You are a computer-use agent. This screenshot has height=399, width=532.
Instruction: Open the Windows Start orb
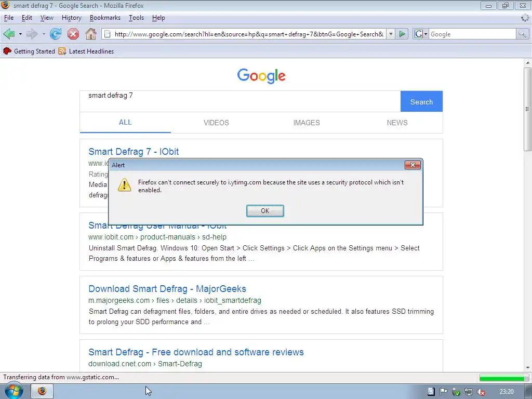pos(14,391)
